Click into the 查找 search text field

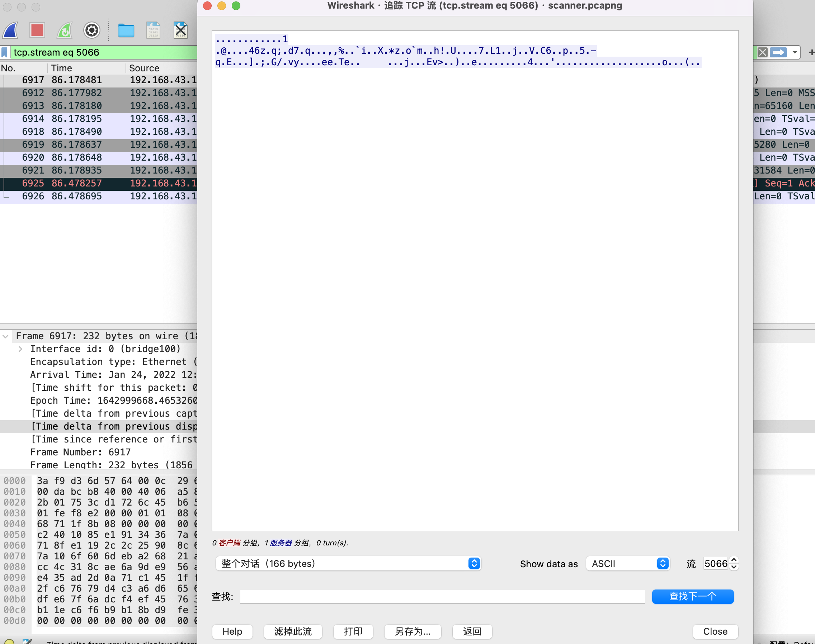click(x=442, y=597)
